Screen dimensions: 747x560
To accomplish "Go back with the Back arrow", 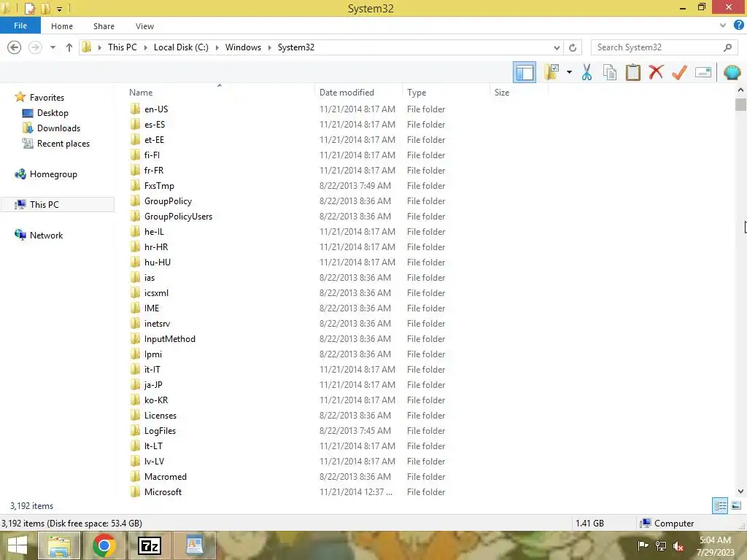I will click(15, 47).
